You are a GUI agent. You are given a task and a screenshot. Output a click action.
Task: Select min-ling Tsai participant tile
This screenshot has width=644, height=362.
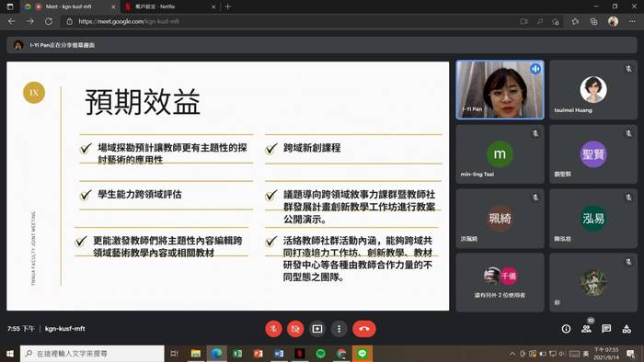pyautogui.click(x=500, y=154)
